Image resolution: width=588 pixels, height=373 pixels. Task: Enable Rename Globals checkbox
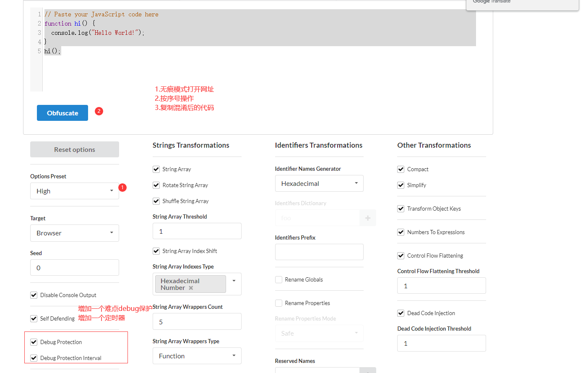[278, 279]
